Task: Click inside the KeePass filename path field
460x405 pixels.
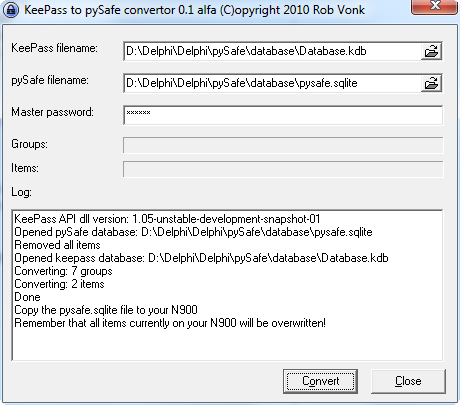Action: click(x=272, y=51)
